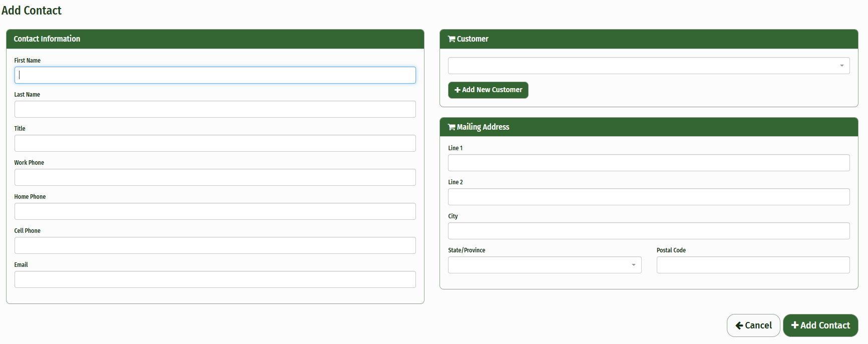Click the cart icon in Customer header

tap(452, 39)
